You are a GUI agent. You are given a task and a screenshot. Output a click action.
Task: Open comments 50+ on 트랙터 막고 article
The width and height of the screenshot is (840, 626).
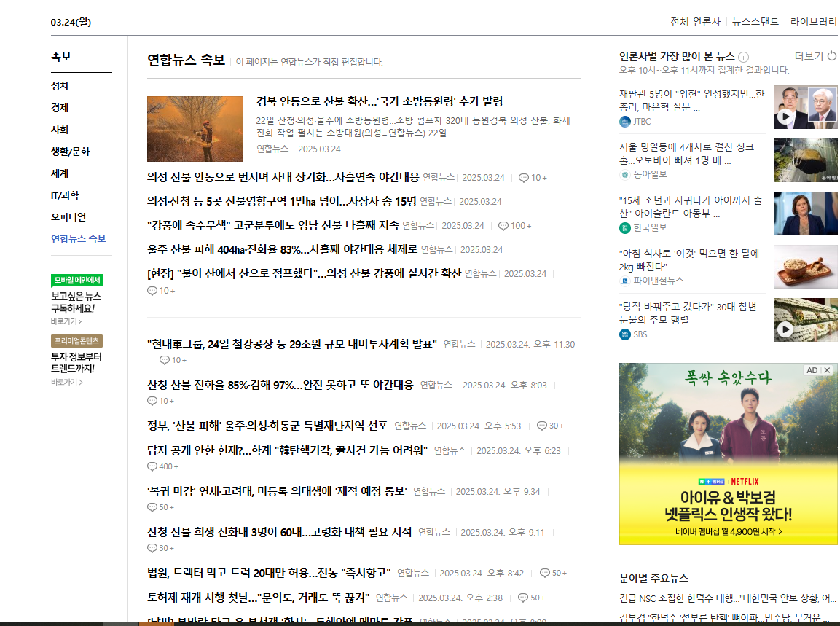point(553,573)
